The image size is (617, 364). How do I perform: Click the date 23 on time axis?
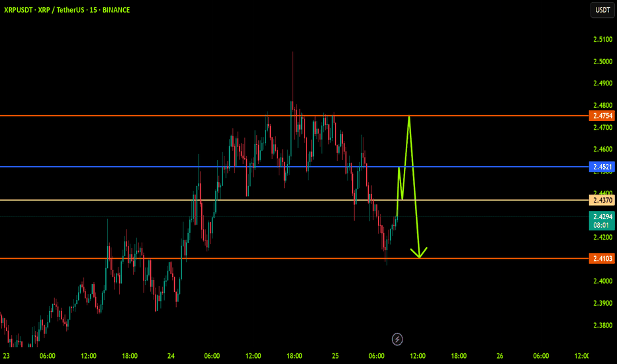(7, 356)
